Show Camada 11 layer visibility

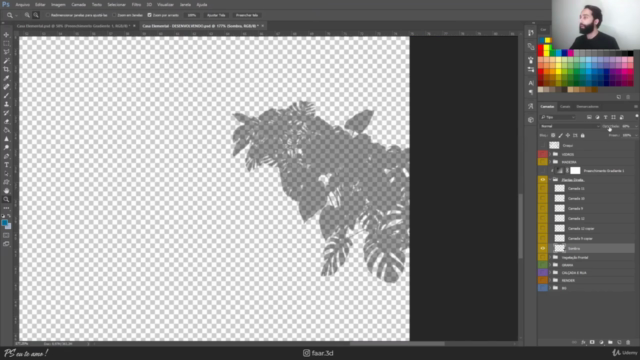click(x=542, y=189)
